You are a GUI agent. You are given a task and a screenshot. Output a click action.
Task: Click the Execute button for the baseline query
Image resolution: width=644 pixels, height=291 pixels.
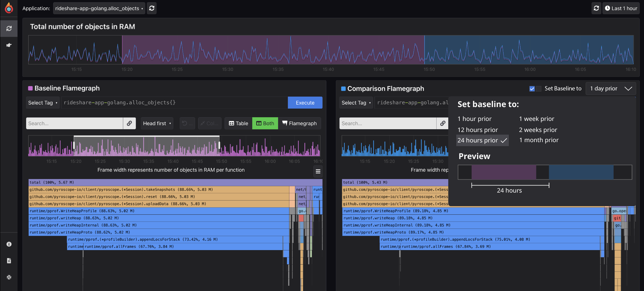tap(305, 102)
